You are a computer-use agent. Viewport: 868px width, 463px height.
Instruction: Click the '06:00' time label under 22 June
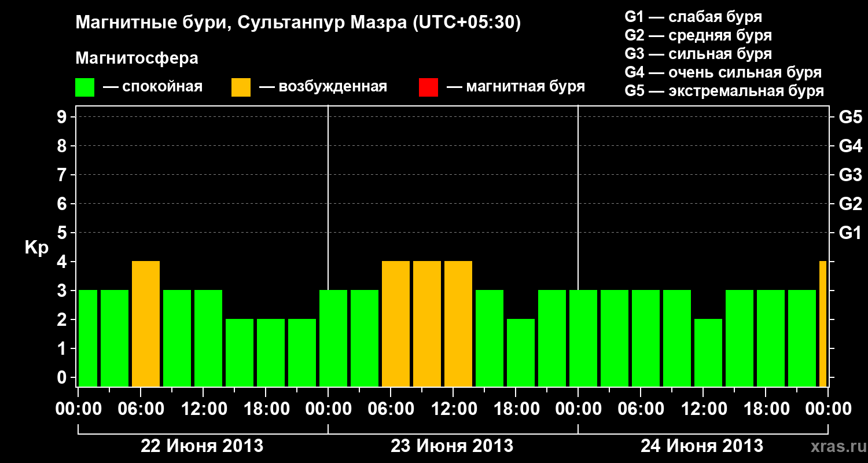[x=141, y=409]
